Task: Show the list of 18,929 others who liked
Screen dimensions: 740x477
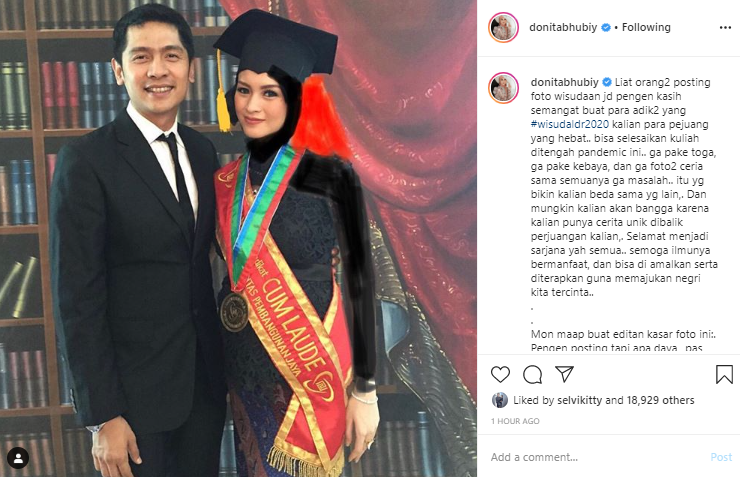Action: pyautogui.click(x=660, y=401)
